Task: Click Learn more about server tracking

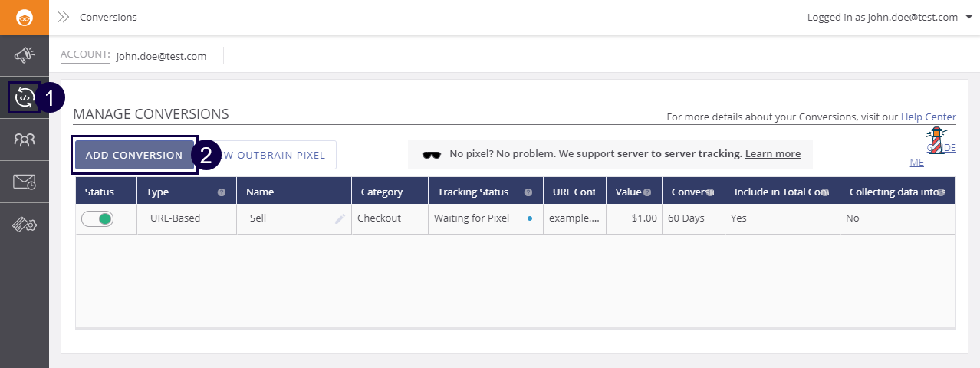Action: 772,154
